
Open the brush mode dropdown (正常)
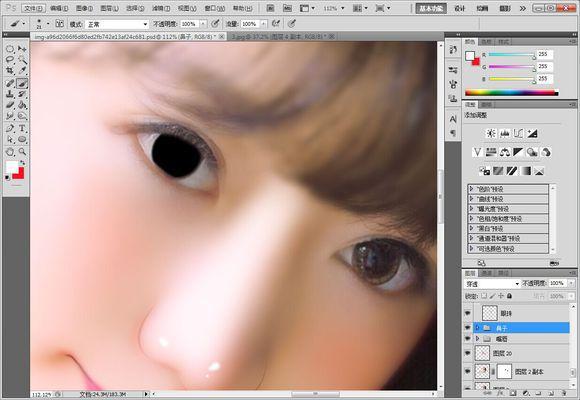[117, 24]
